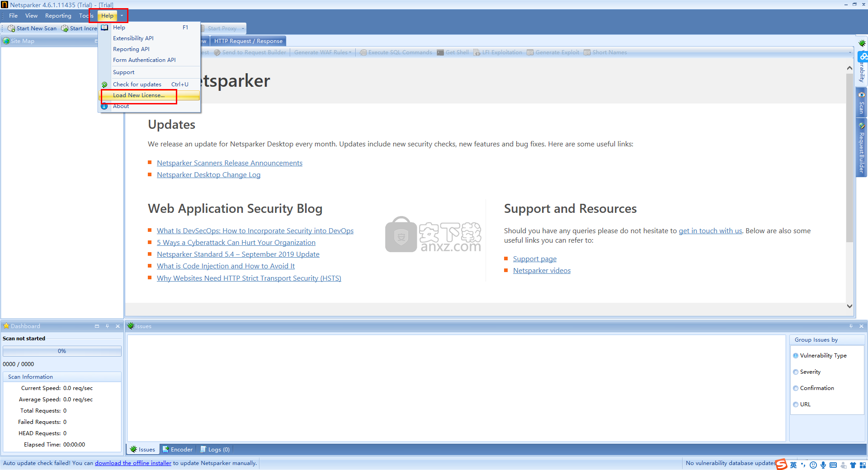
Task: Click get in touch with us link
Action: point(710,231)
